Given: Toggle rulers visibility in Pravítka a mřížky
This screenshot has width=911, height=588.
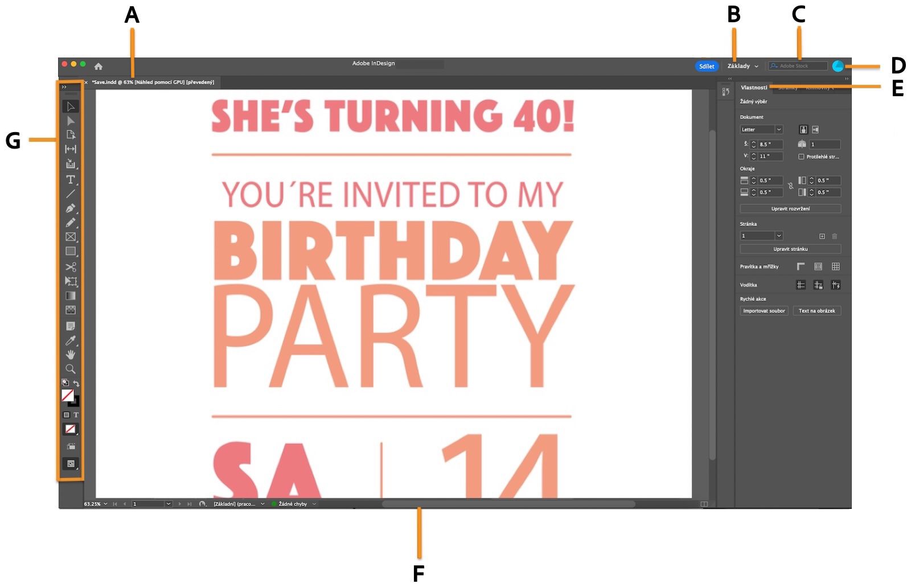Looking at the screenshot, I should (x=801, y=266).
